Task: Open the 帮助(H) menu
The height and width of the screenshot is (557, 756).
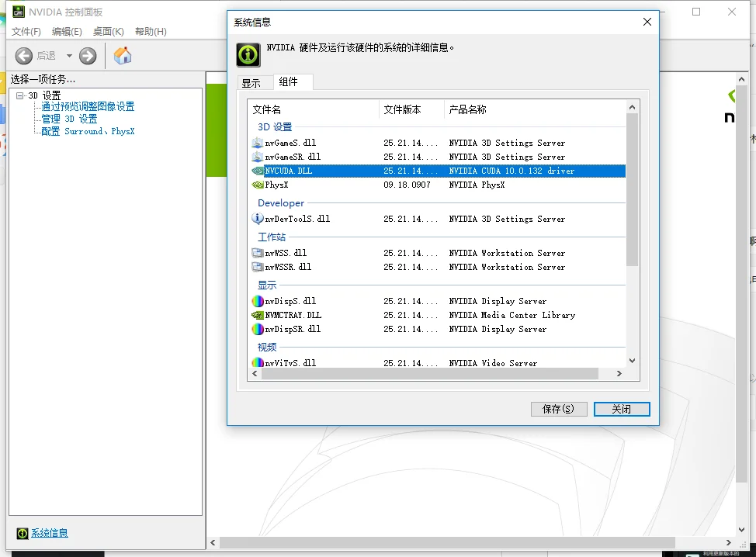Action: click(x=151, y=31)
